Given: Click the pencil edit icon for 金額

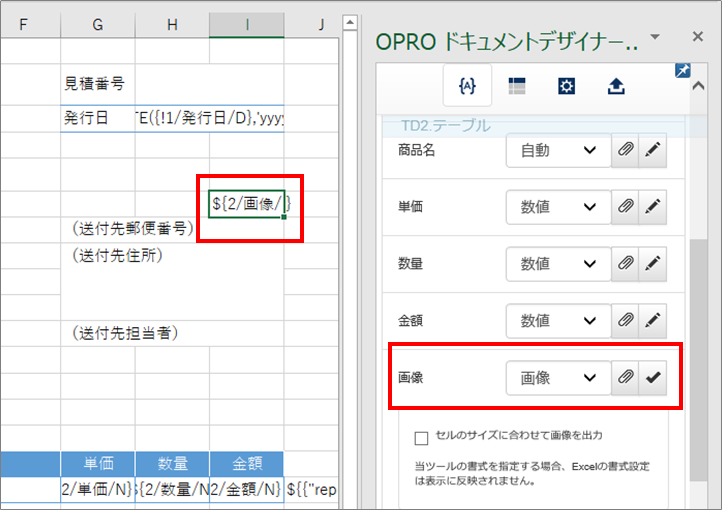Looking at the screenshot, I should (x=652, y=321).
